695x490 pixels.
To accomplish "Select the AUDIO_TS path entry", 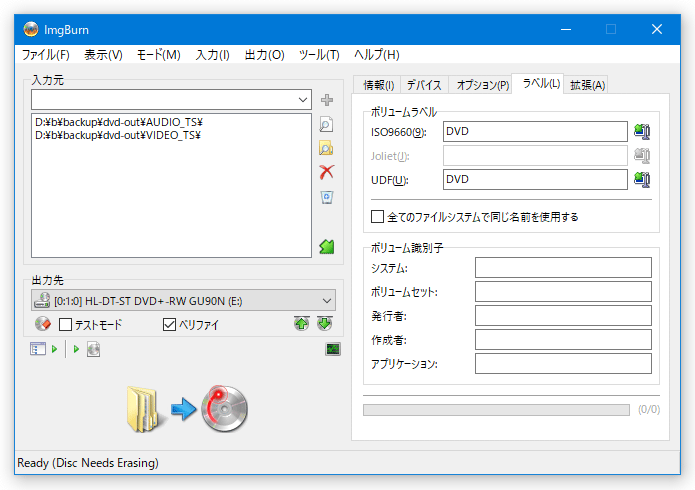I will [x=119, y=122].
